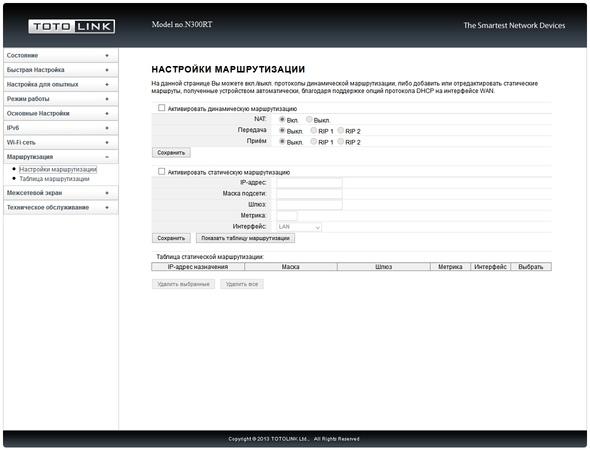This screenshot has width=590, height=450.
Task: Open the Настройки маршрутизации submenu link
Action: point(58,169)
